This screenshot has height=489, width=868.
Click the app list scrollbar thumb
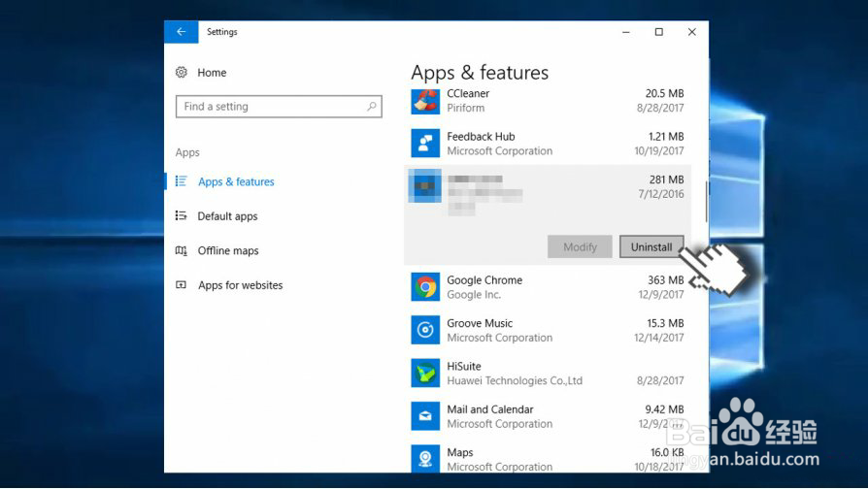[x=707, y=202]
